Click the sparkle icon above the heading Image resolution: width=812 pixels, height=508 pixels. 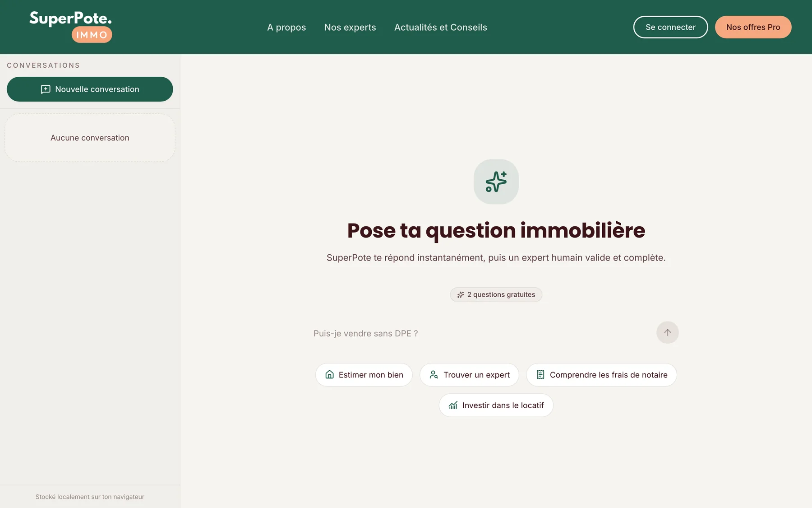pos(496,182)
